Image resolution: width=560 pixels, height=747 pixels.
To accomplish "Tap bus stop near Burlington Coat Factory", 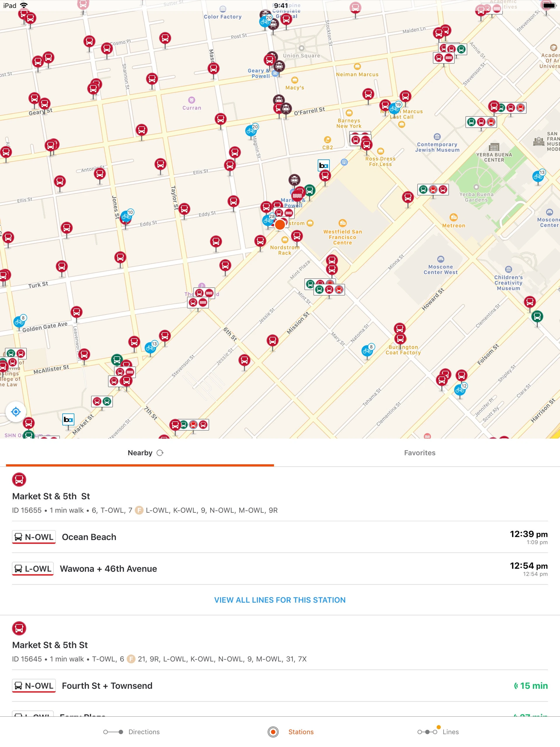I will tap(400, 338).
